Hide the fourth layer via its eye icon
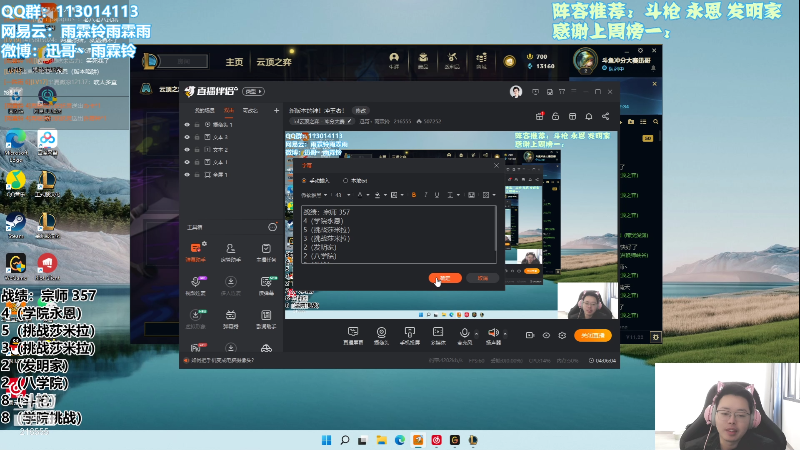Screen dimensions: 800x450 187,162
